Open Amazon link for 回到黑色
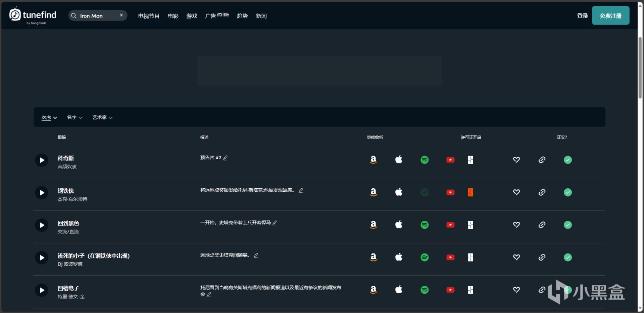 (373, 225)
